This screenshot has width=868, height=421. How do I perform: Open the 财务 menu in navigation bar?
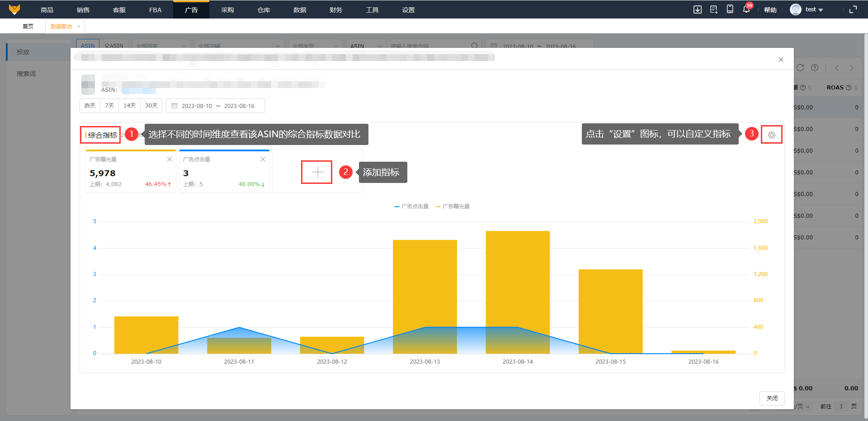(336, 9)
